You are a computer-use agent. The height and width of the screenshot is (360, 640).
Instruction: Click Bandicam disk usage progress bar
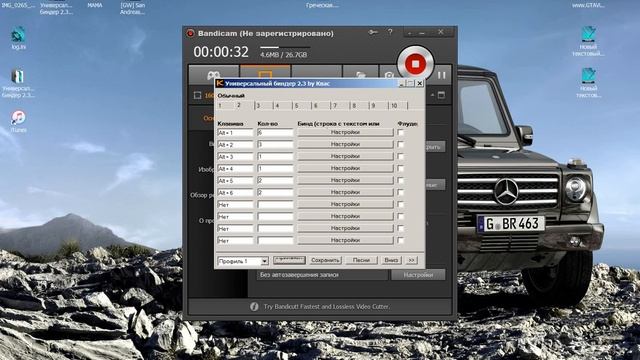point(285,47)
